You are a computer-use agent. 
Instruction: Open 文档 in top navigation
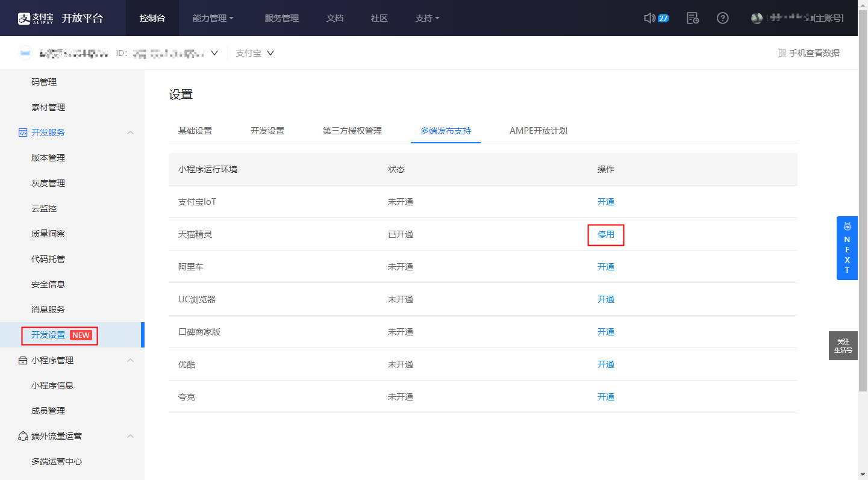(x=335, y=18)
